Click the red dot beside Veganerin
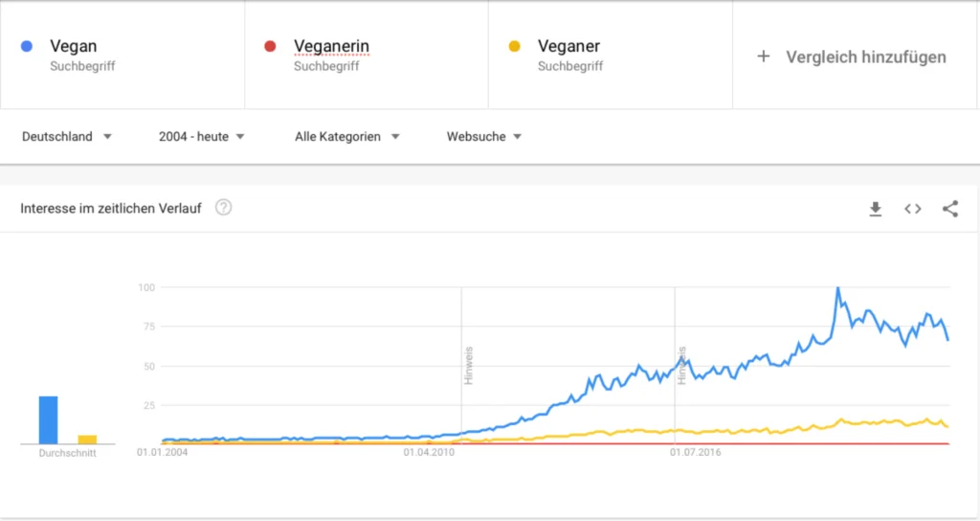The image size is (980, 521). tap(270, 46)
